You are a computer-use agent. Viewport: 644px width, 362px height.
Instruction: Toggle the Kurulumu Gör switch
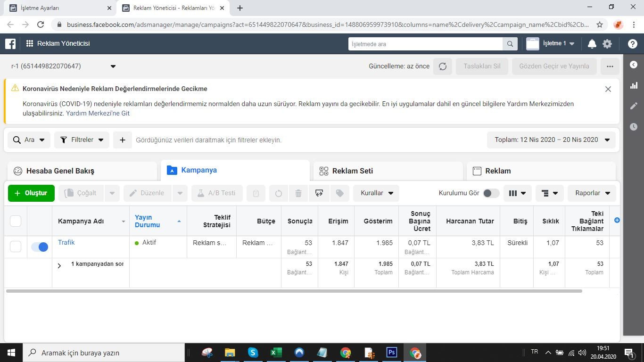pos(491,193)
